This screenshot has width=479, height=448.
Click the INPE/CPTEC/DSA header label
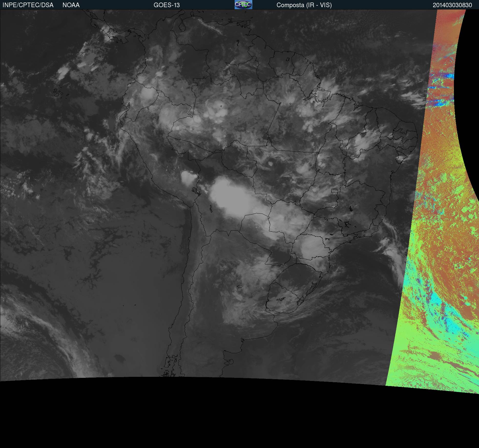coord(28,5)
